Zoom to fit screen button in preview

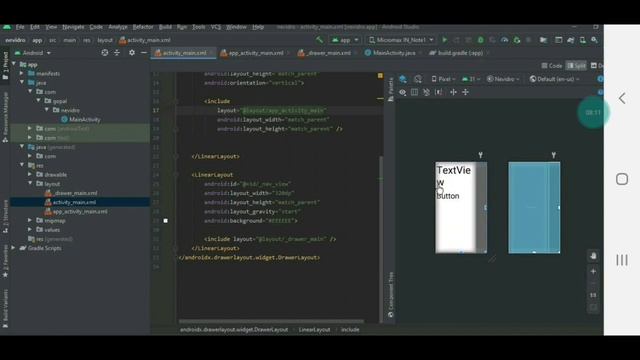(x=593, y=307)
